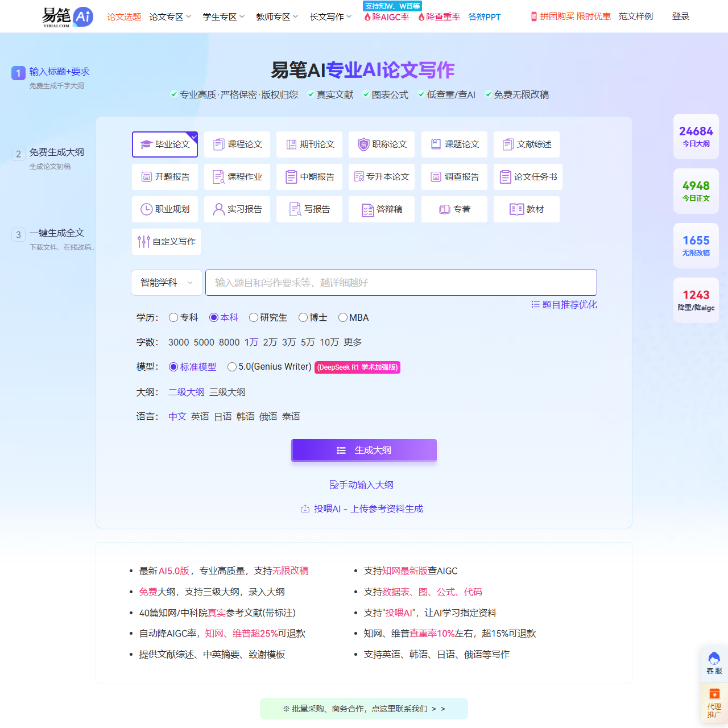Click the 易笔AI logo icon
The width and height of the screenshot is (728, 728).
point(68,16)
